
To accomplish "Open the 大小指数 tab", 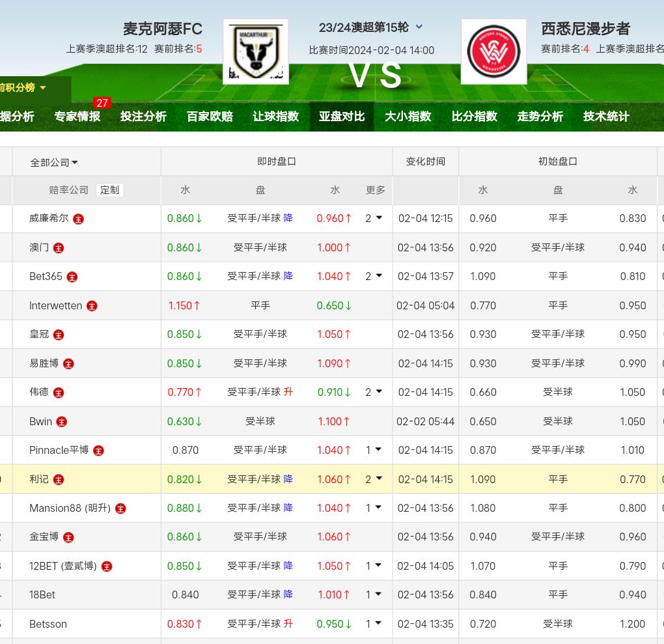I will [x=408, y=117].
